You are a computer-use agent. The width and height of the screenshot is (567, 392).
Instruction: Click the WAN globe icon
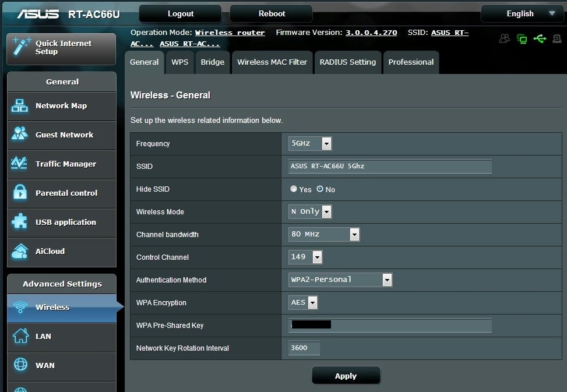coord(20,364)
